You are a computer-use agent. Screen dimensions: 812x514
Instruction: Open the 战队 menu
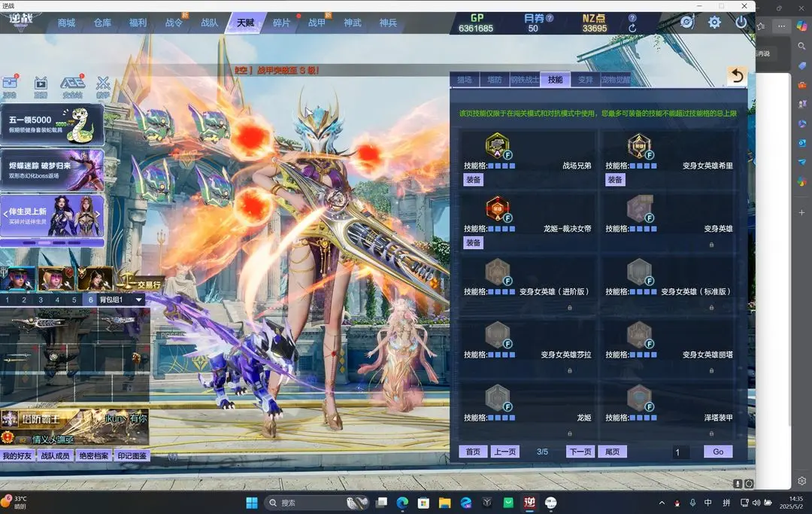(209, 23)
